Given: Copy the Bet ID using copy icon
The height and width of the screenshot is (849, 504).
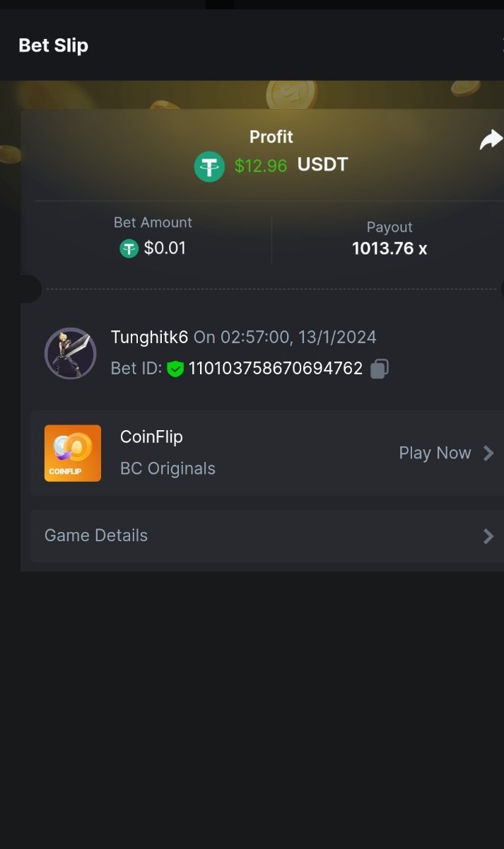Looking at the screenshot, I should [380, 369].
